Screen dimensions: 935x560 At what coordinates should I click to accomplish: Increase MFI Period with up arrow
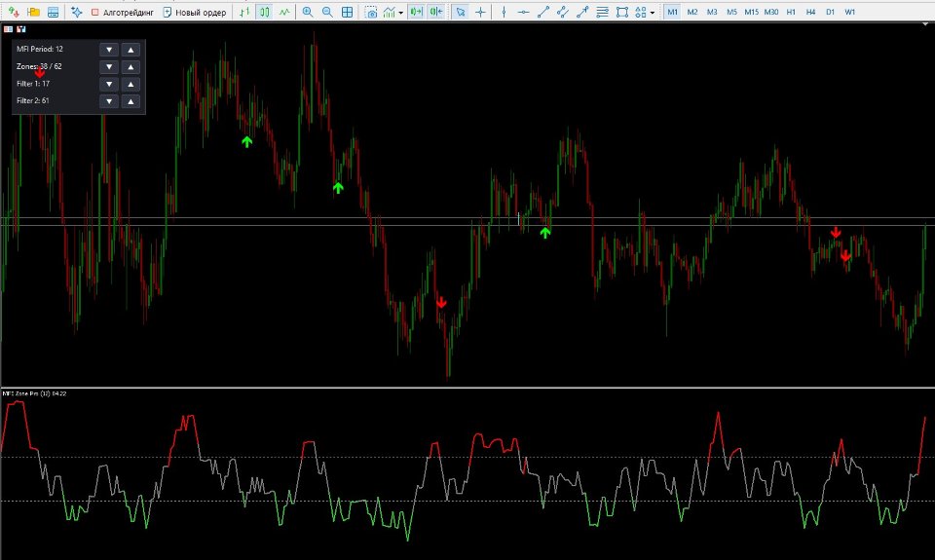click(x=131, y=50)
